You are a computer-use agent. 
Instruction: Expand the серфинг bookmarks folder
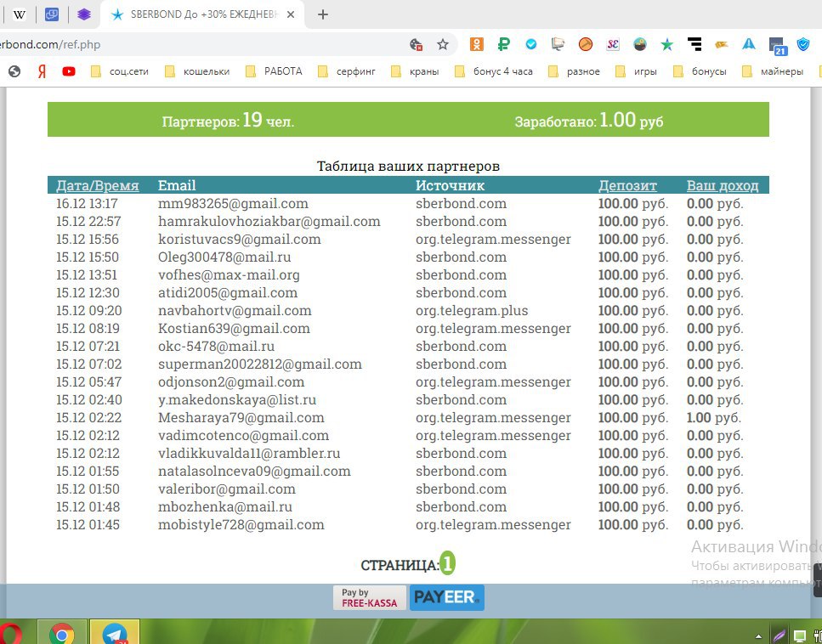[x=347, y=71]
